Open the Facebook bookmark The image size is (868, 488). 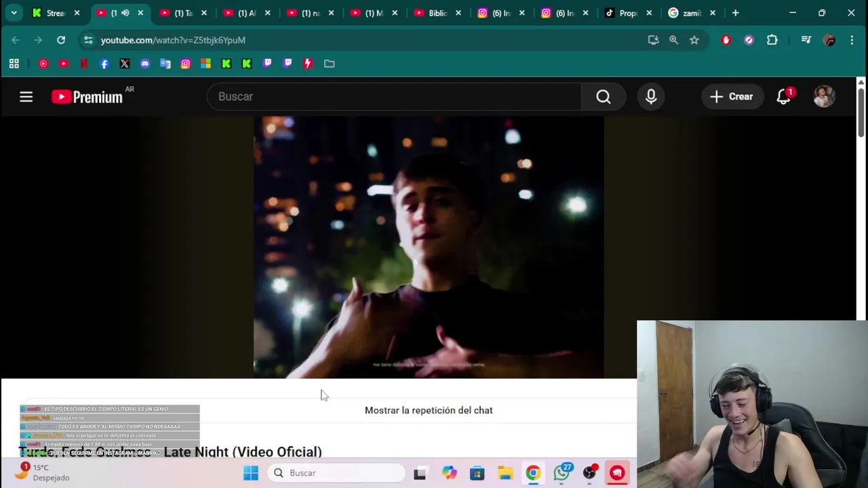104,64
